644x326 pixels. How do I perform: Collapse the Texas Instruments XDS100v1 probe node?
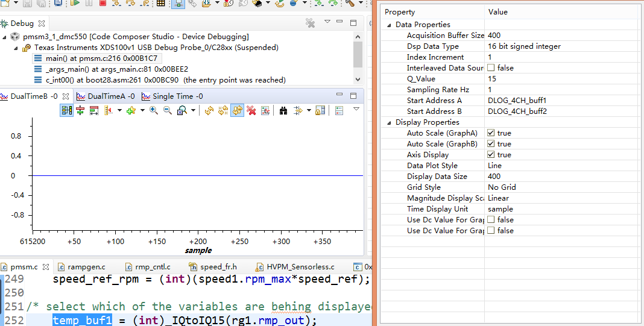[x=16, y=48]
